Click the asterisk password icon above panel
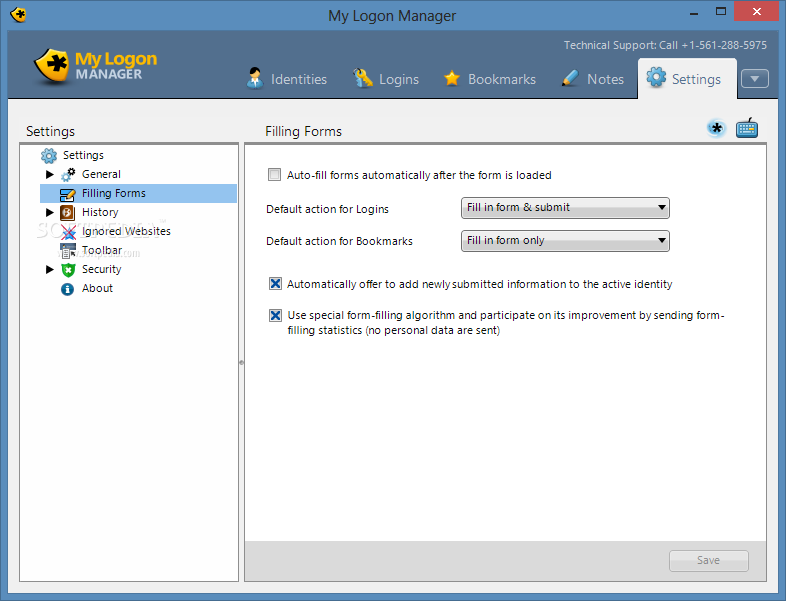Viewport: 786px width, 601px height. coord(716,128)
